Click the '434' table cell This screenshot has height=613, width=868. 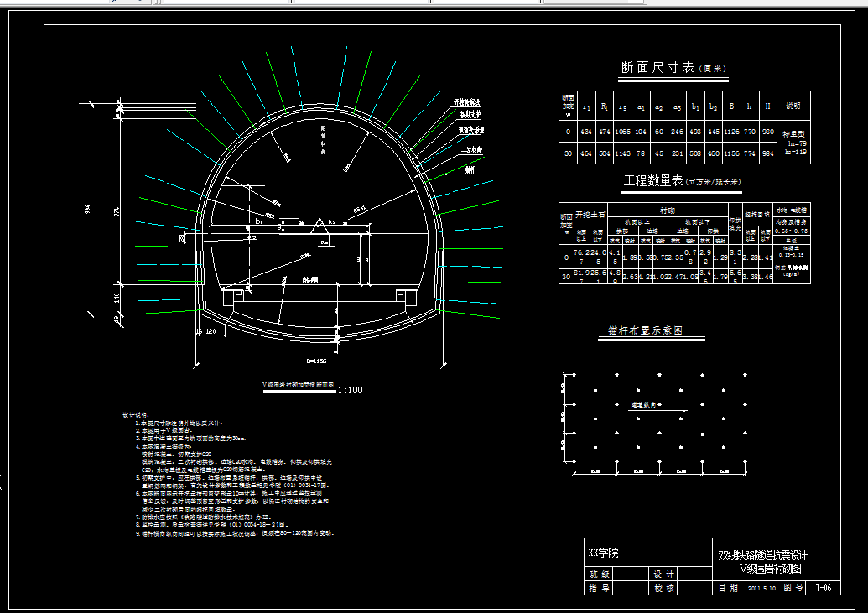[587, 132]
